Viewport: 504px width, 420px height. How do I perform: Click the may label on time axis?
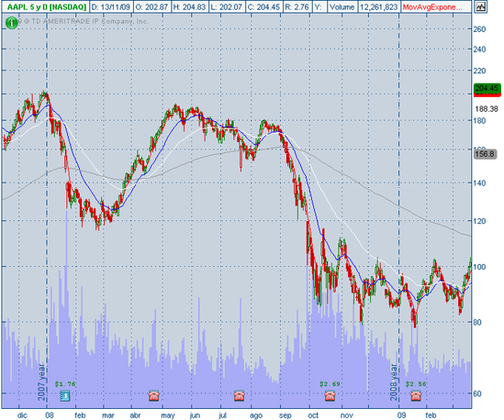click(x=167, y=415)
